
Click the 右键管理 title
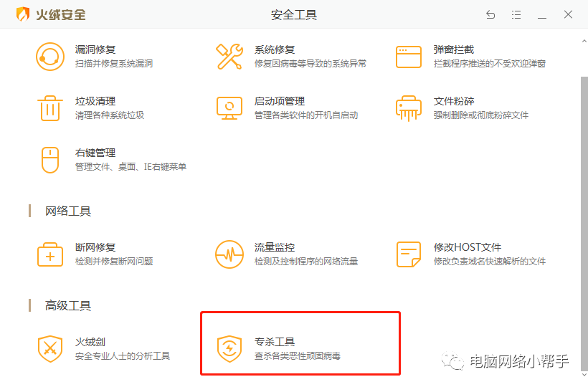[x=95, y=153]
